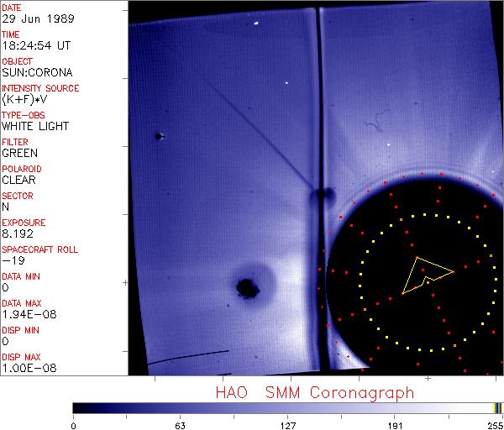Click the DISP MAX value 1.00E-08
504x430 pixels.
pyautogui.click(x=28, y=368)
